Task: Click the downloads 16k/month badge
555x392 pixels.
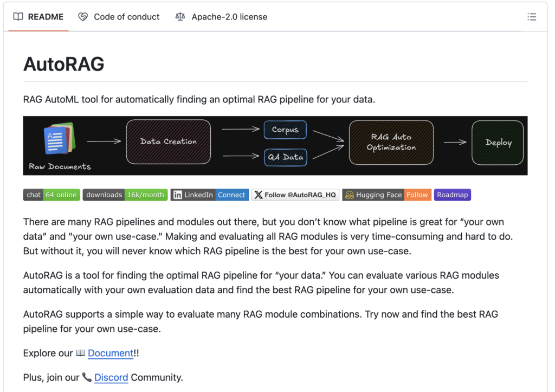Action: [x=125, y=195]
